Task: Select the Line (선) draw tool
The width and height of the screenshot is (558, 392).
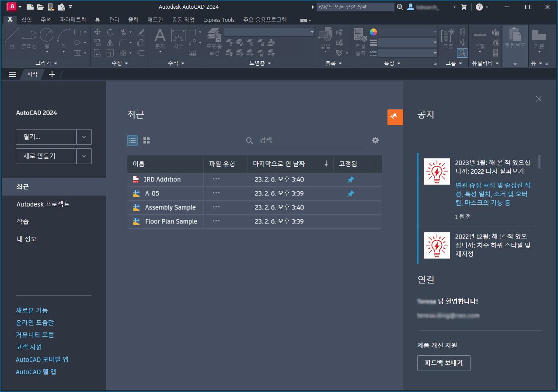Action: coord(12,38)
